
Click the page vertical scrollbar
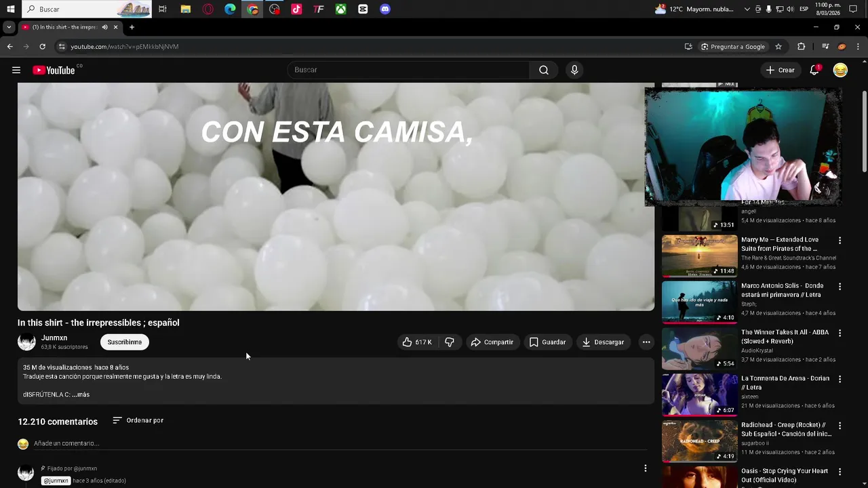tap(864, 132)
